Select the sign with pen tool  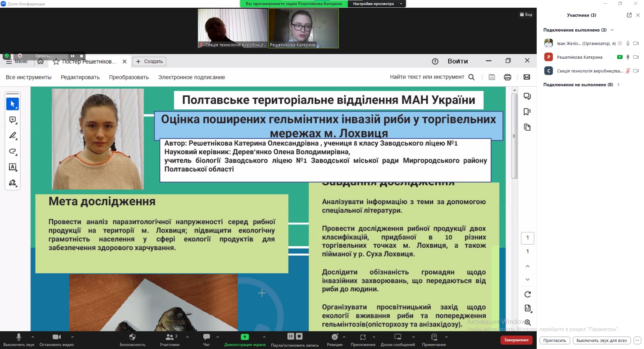pyautogui.click(x=13, y=183)
